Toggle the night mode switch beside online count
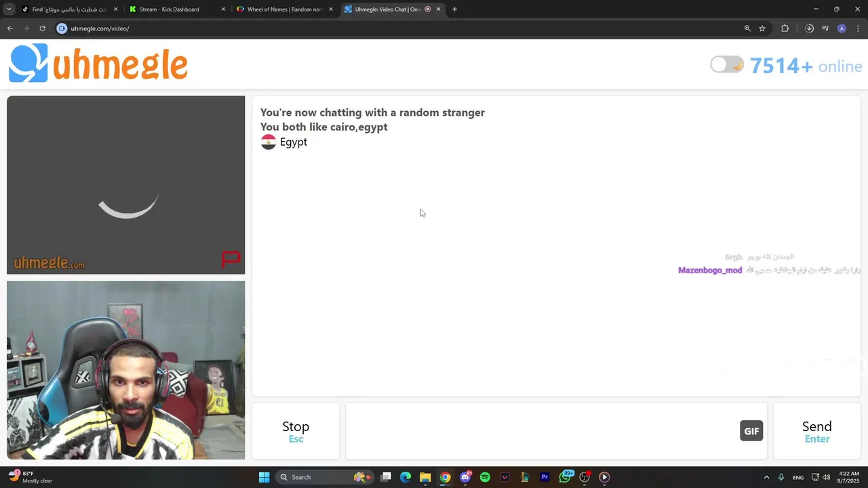 (x=727, y=65)
